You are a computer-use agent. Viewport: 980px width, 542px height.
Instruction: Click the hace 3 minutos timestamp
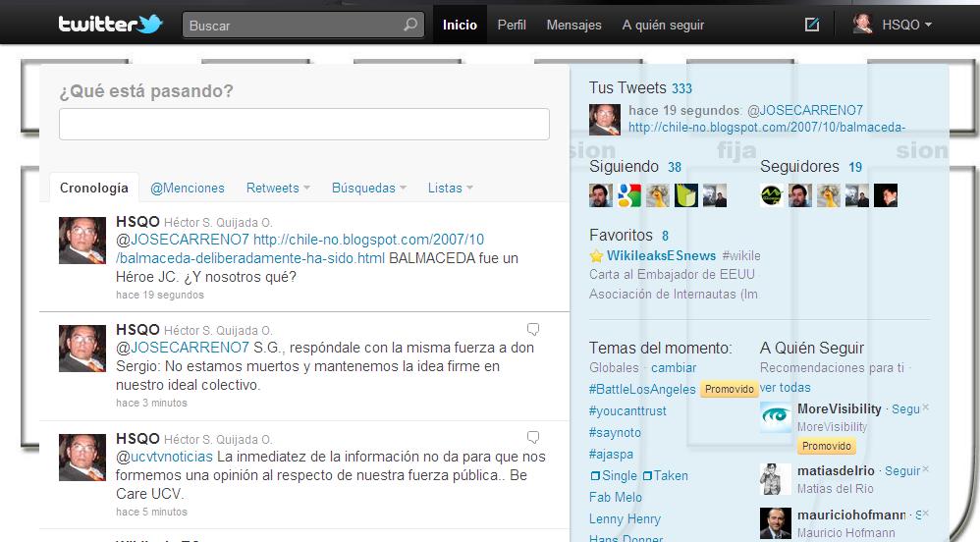click(x=152, y=403)
